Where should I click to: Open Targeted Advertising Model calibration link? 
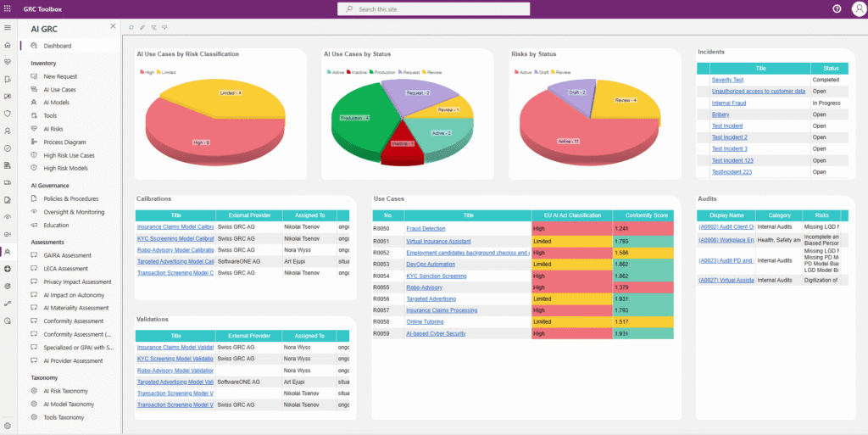point(175,261)
